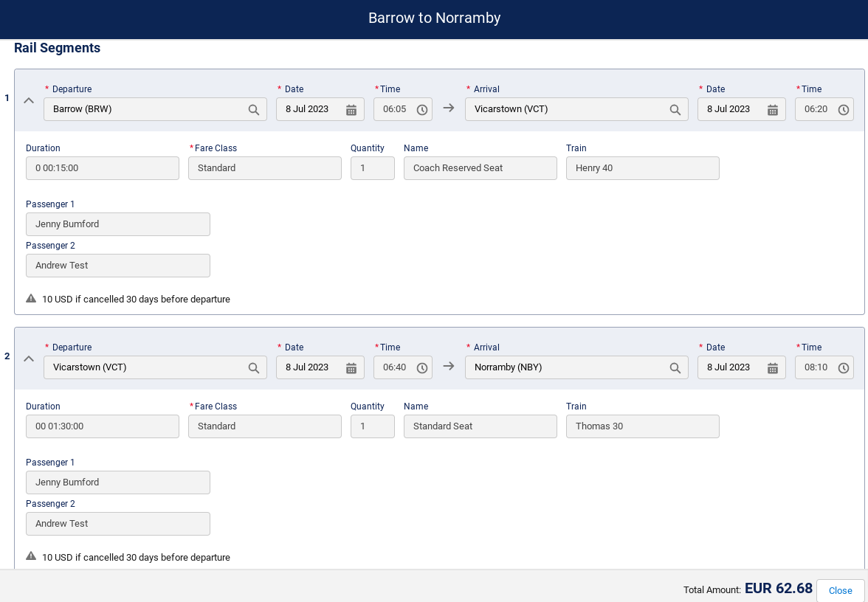Viewport: 868px width, 602px height.
Task: Click search icon in Barrow departure field
Action: pos(253,109)
